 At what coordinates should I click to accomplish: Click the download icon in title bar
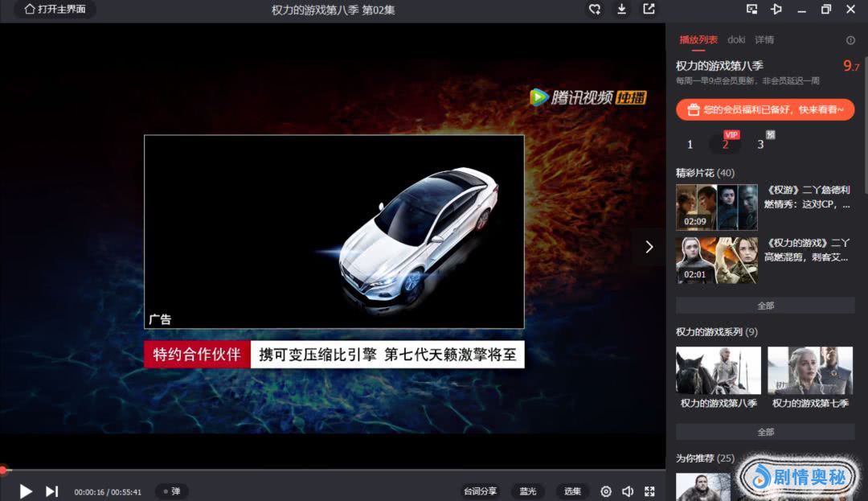click(621, 10)
